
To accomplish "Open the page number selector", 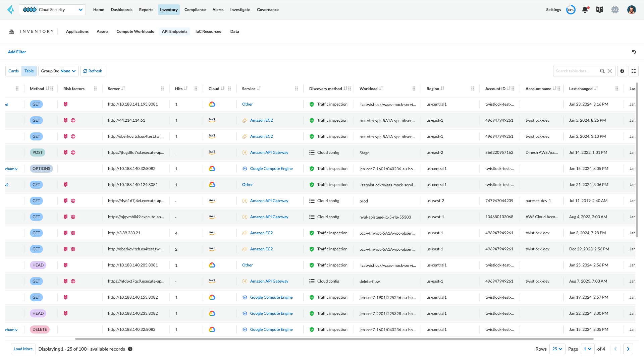I will click(x=588, y=349).
